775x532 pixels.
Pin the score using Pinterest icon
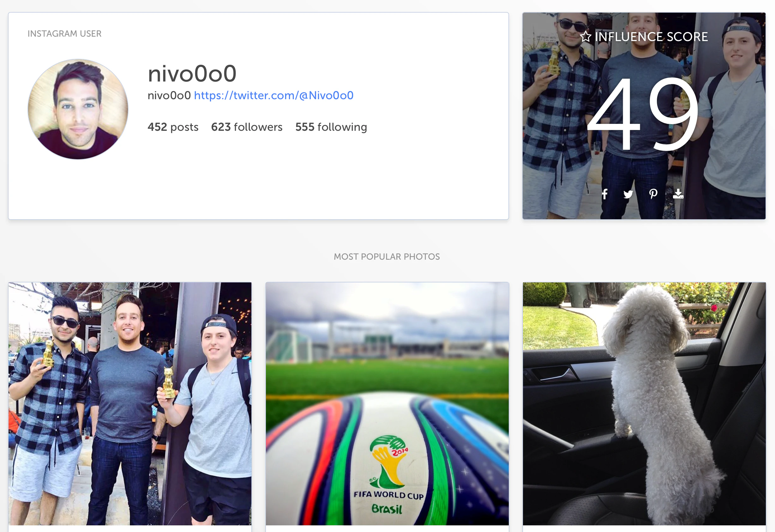653,194
